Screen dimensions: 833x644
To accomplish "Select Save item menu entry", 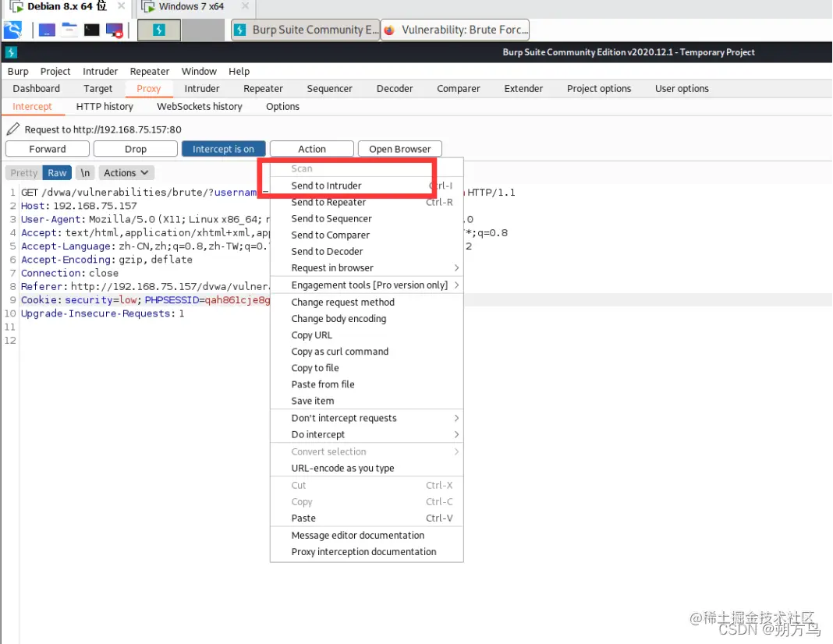I will click(367, 401).
